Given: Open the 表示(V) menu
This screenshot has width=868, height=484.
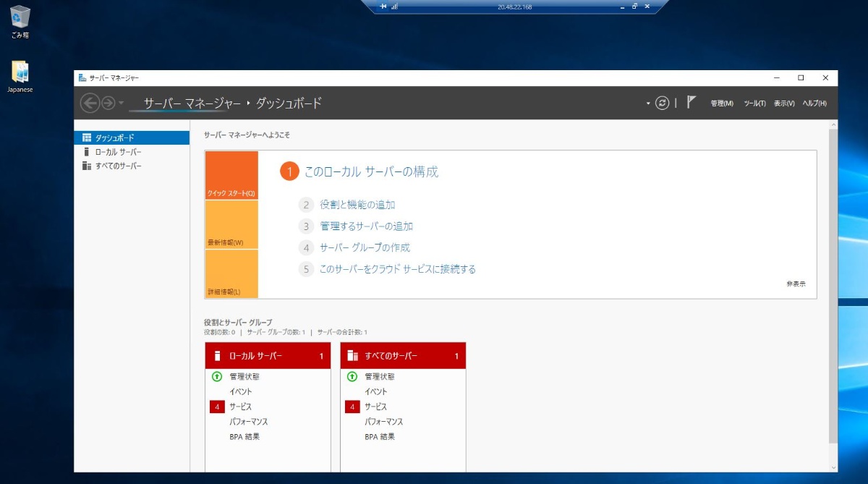Looking at the screenshot, I should (x=784, y=103).
